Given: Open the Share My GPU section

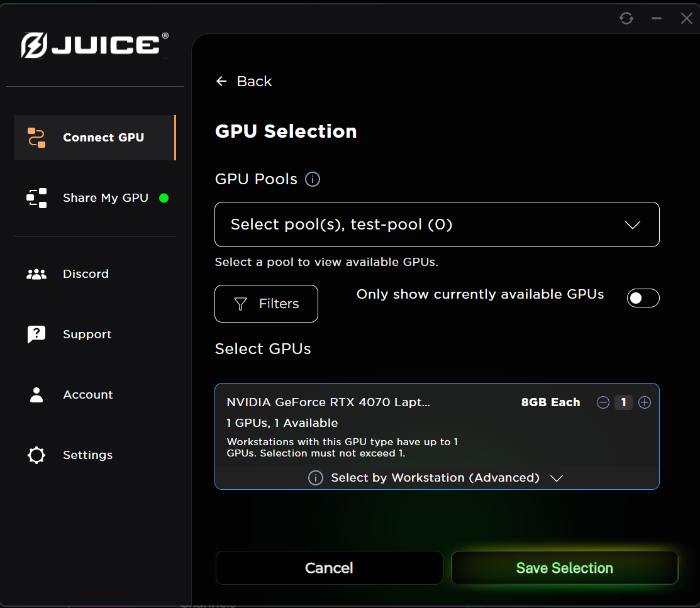Looking at the screenshot, I should coord(94,198).
